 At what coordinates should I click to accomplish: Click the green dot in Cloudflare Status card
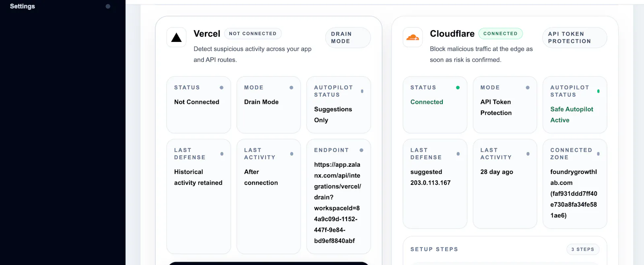458,87
